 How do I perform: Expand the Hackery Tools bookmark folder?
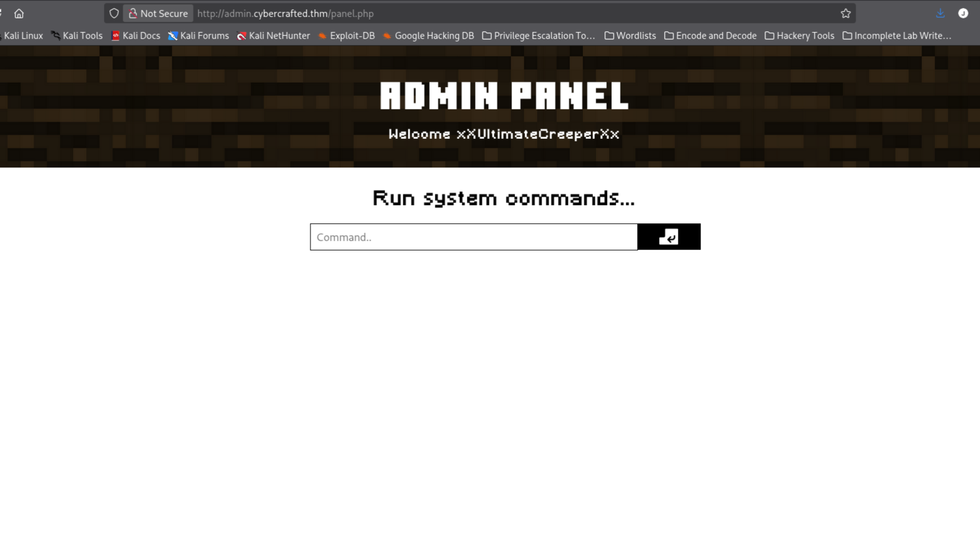[800, 36]
